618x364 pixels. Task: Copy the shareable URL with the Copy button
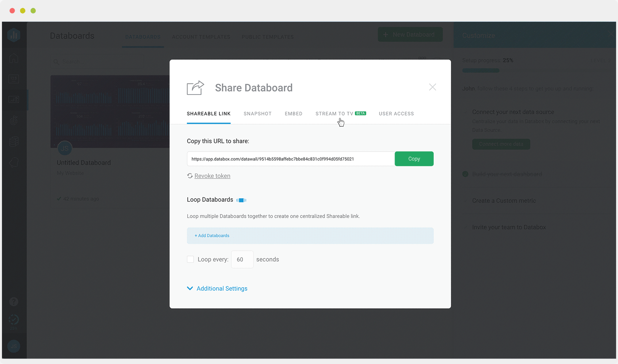point(414,159)
